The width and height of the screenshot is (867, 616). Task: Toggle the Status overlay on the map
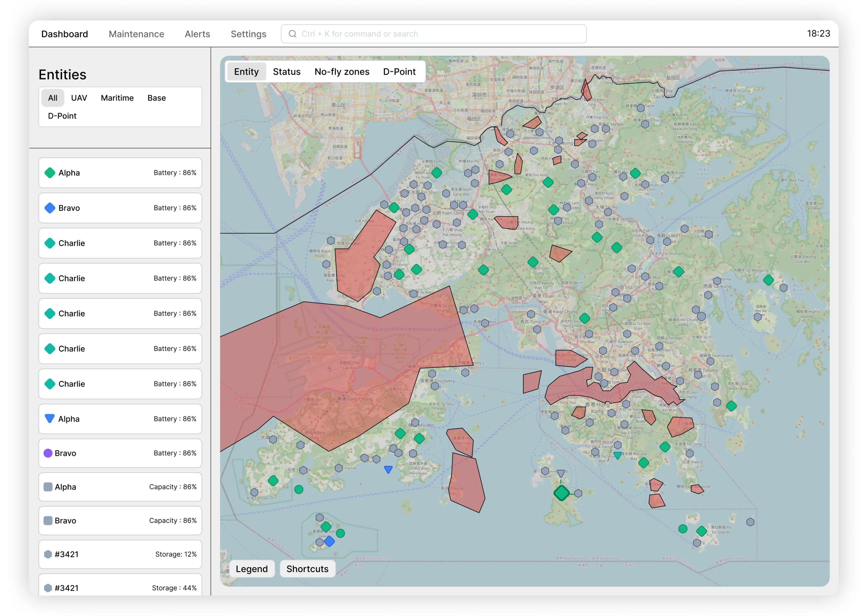coord(287,71)
